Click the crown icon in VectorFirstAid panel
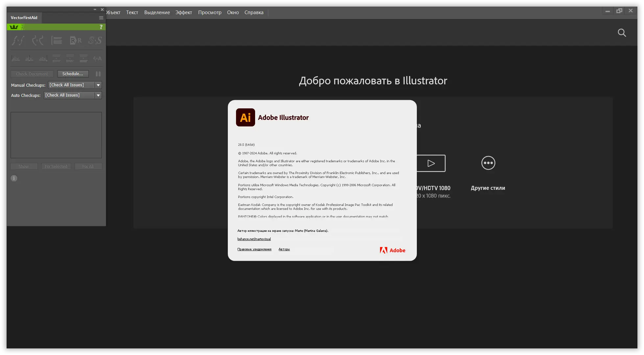This screenshot has width=644, height=355. pos(14,27)
